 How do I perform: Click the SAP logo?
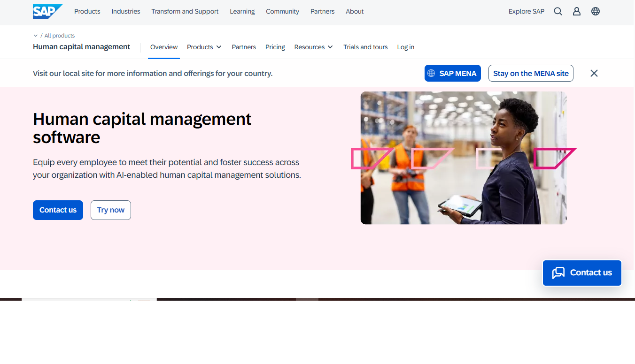point(47,11)
